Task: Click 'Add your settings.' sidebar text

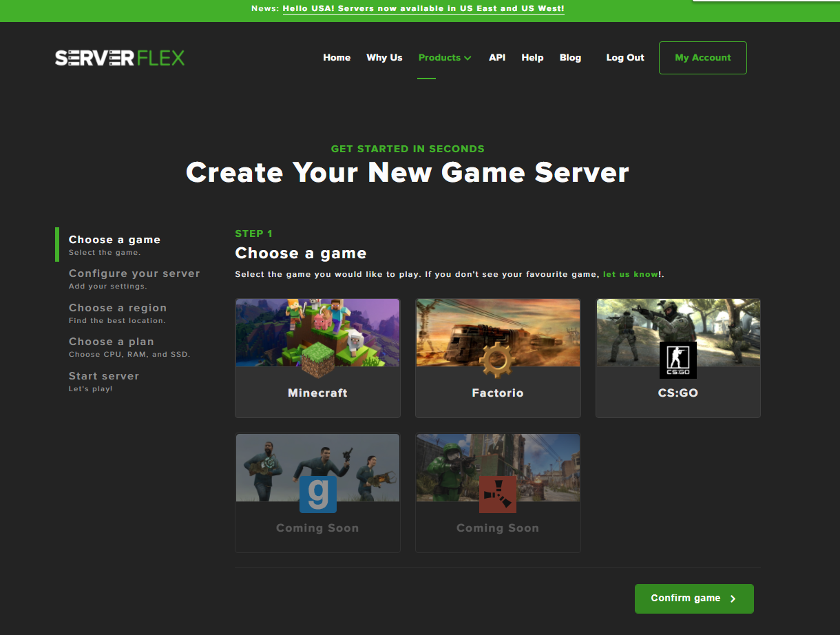Action: pyautogui.click(x=108, y=286)
